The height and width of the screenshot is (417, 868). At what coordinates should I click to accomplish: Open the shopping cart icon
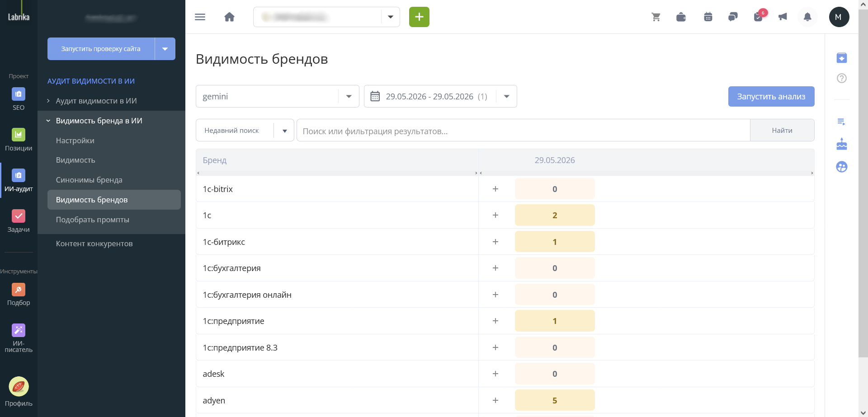point(656,17)
